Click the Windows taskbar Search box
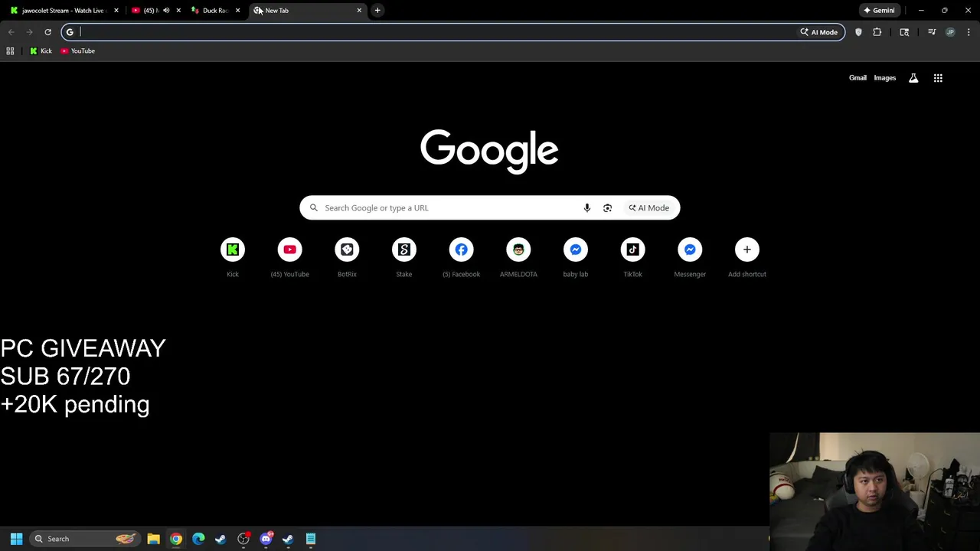 86,539
